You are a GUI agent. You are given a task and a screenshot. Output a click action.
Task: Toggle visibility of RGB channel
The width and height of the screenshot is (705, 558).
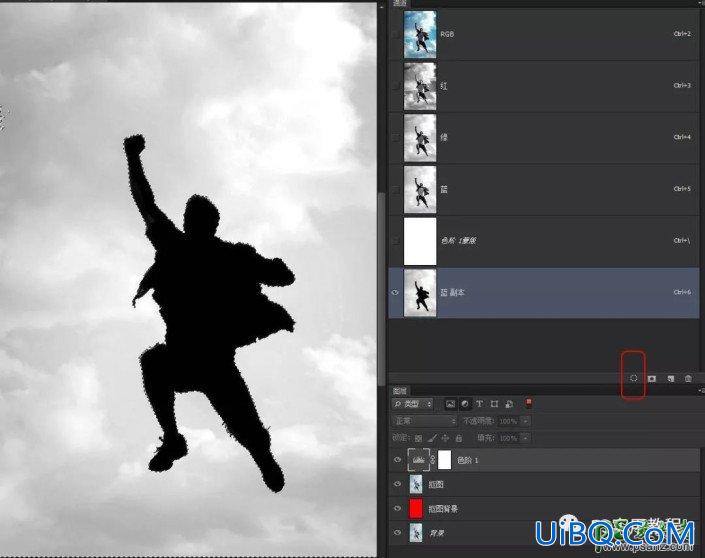(x=396, y=34)
